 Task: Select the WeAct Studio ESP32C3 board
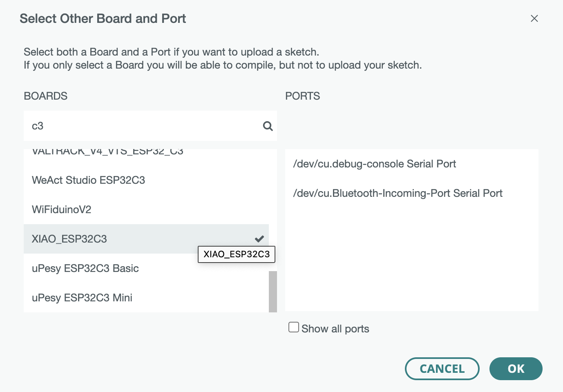click(x=89, y=180)
